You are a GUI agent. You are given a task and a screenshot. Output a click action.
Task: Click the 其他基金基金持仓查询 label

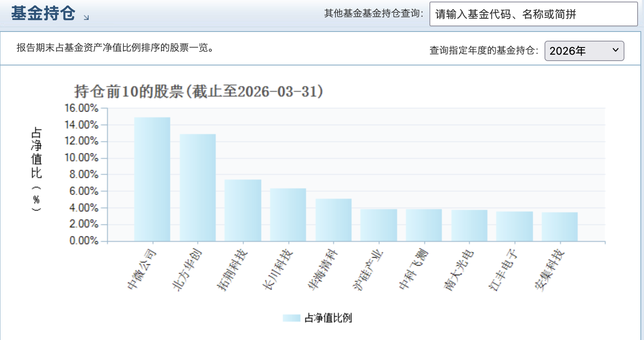374,14
